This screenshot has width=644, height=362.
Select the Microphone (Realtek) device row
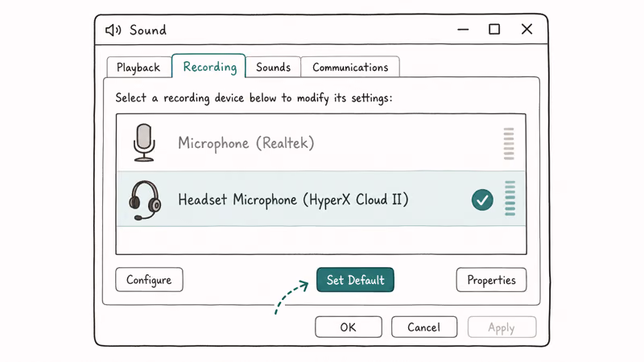click(x=320, y=143)
